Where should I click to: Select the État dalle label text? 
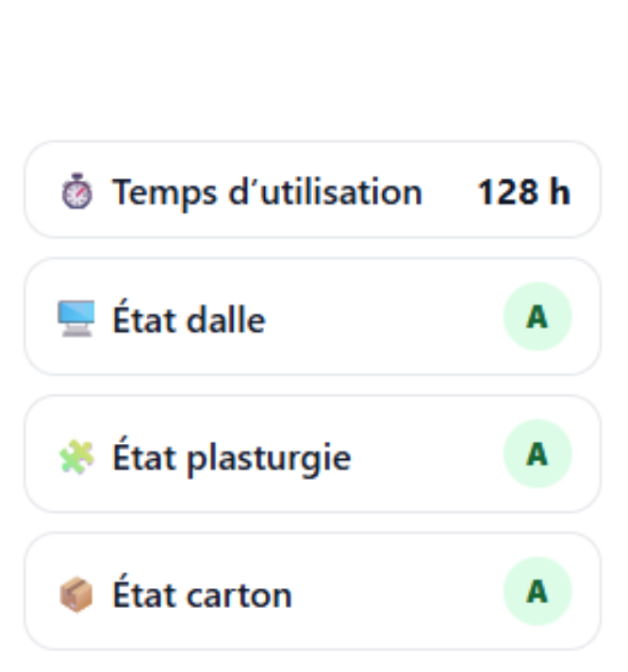189,320
